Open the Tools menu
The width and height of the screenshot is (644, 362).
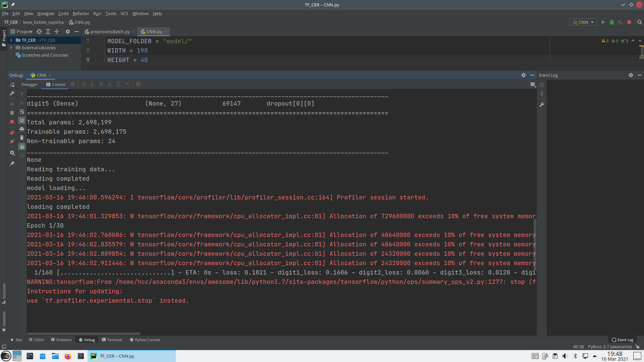click(111, 13)
